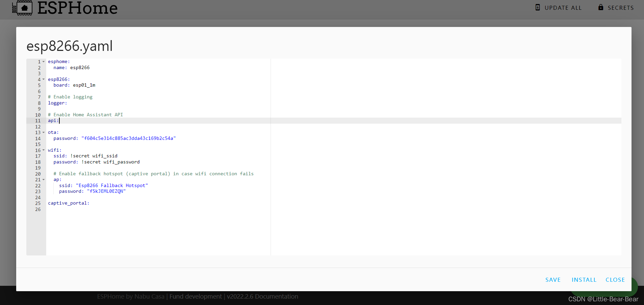Viewport: 644px width, 305px height.
Task: Click the ota password hash string
Action: (129, 139)
